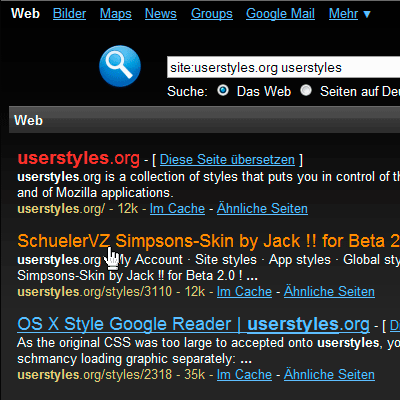Open the Bilder tab
The width and height of the screenshot is (400, 400).
click(69, 14)
